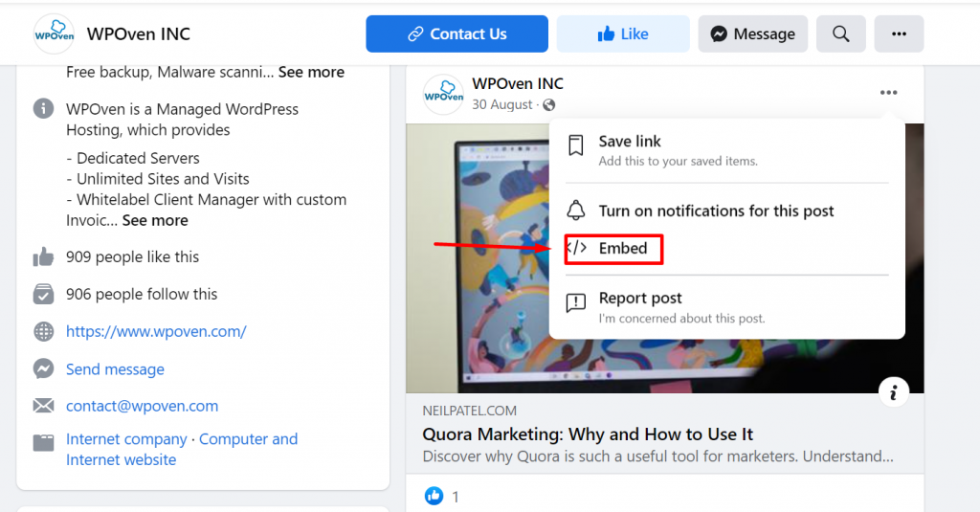Click the public globe audience icon

click(x=548, y=104)
